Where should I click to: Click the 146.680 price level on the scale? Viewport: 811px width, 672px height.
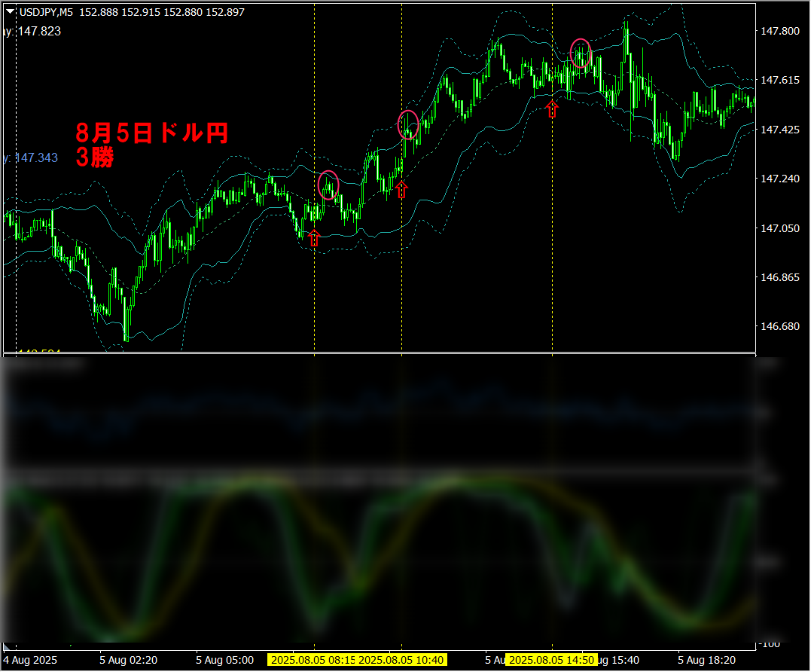pyautogui.click(x=780, y=327)
